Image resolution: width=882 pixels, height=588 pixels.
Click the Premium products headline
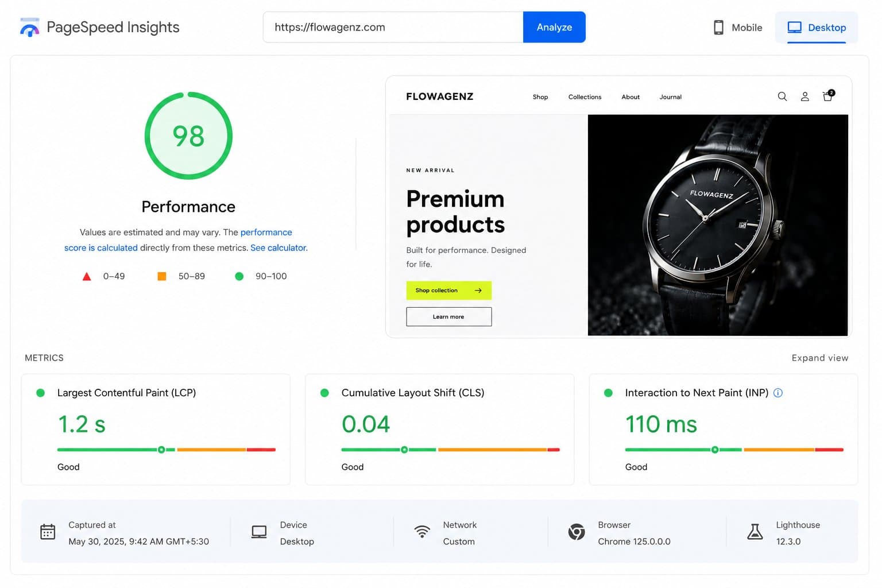(x=455, y=211)
